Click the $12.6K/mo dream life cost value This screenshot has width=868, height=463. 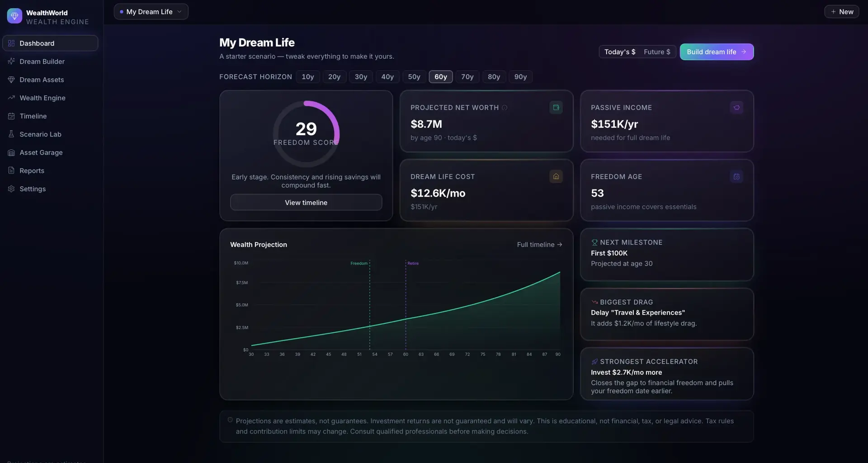(x=438, y=193)
